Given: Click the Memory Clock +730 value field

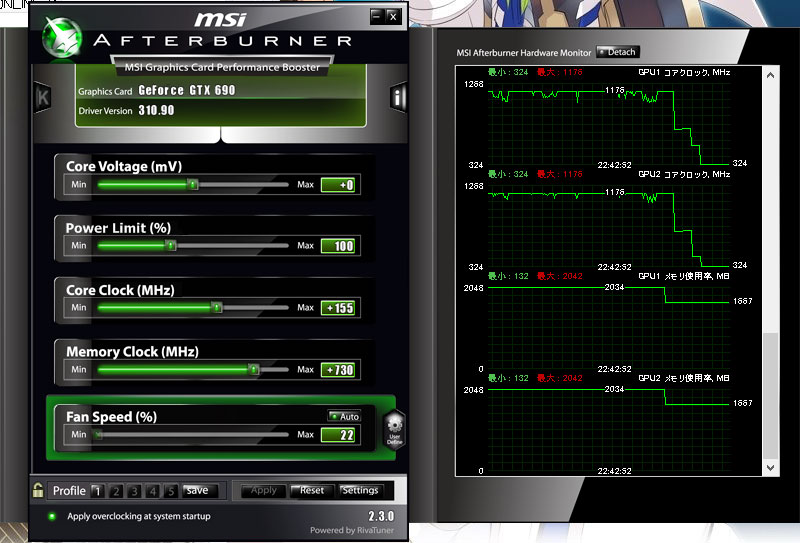Looking at the screenshot, I should 337,369.
